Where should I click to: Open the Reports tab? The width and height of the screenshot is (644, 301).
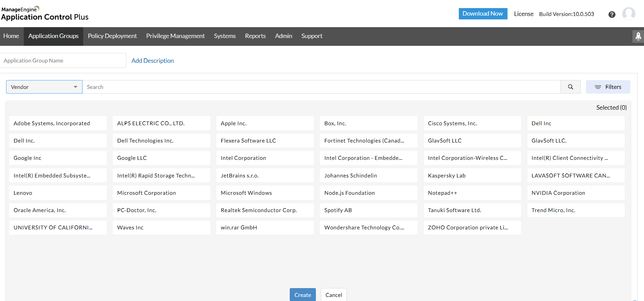pyautogui.click(x=255, y=36)
